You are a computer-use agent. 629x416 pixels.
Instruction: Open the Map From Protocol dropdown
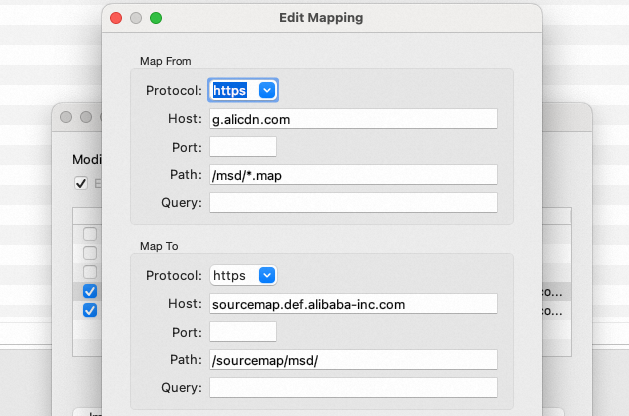[242, 90]
